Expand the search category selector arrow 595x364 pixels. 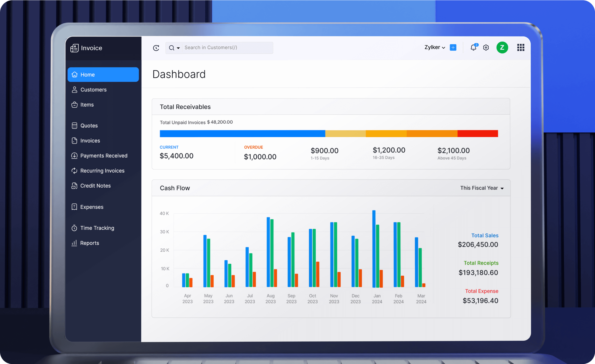coord(178,48)
